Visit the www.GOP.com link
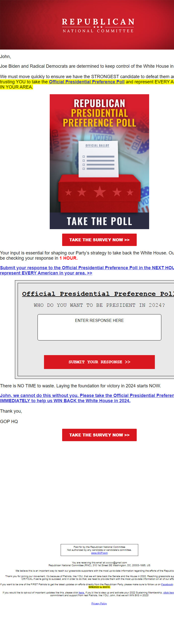174x644 pixels. click(99, 553)
